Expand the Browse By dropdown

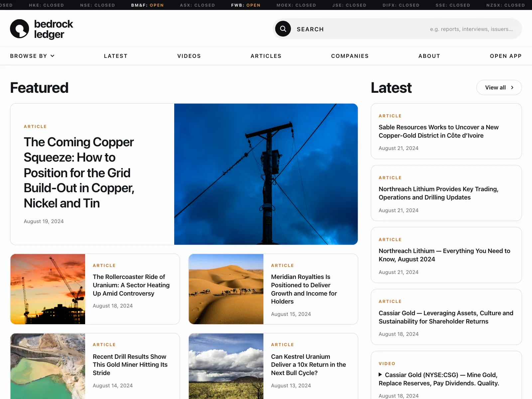click(32, 56)
